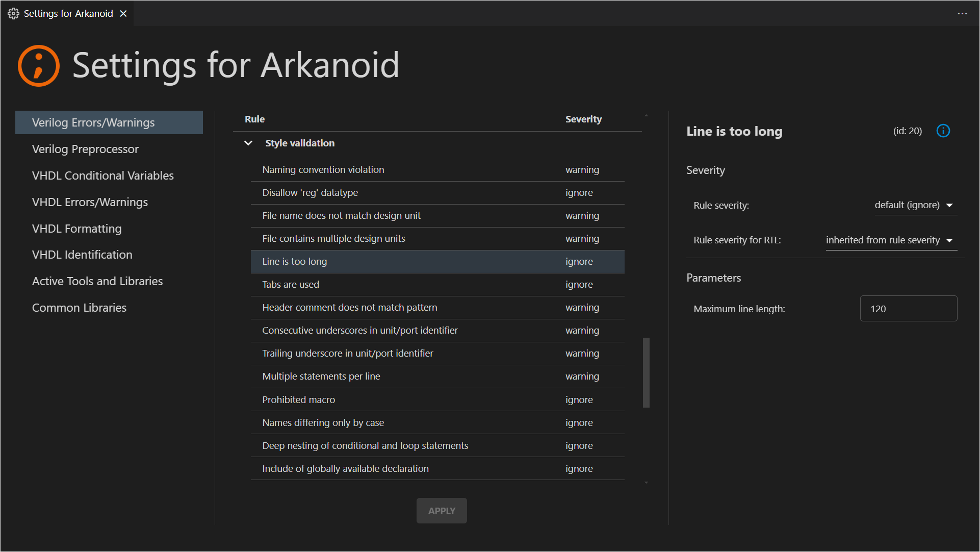The image size is (980, 552).
Task: Open VHDL Errors/Warnings page
Action: [90, 202]
